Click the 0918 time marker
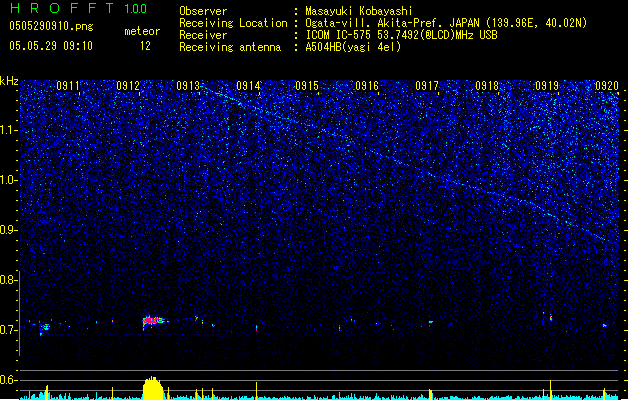 click(x=487, y=86)
